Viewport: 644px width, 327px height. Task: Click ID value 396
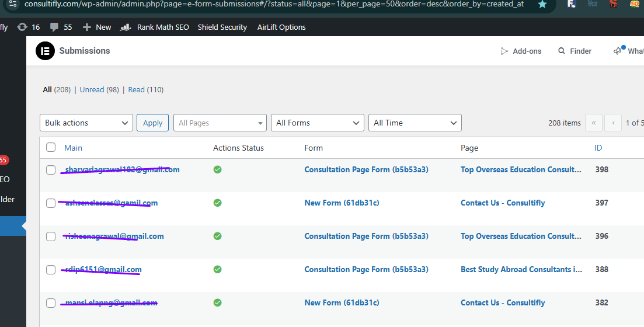pos(602,236)
